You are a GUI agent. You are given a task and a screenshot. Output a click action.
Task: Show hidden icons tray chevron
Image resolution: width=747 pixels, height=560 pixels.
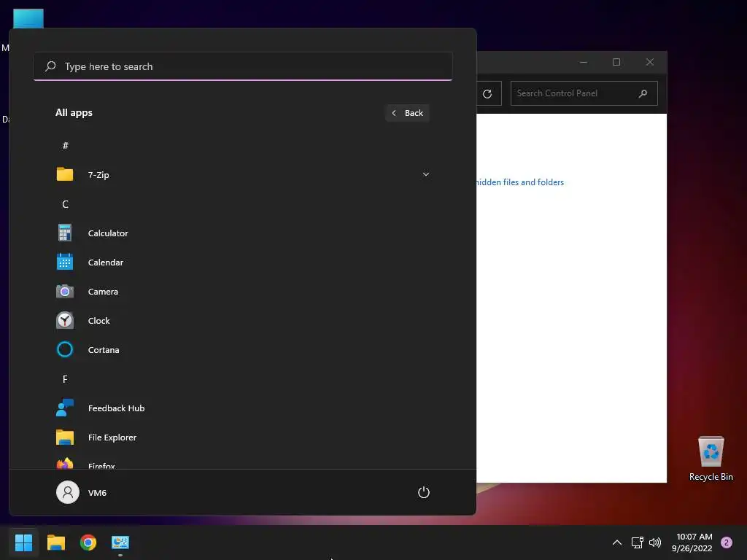(617, 542)
